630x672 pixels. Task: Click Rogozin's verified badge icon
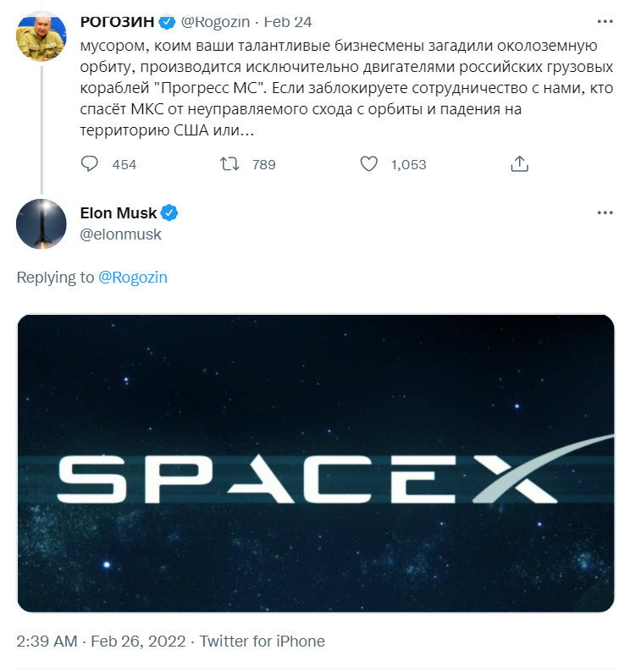click(168, 21)
